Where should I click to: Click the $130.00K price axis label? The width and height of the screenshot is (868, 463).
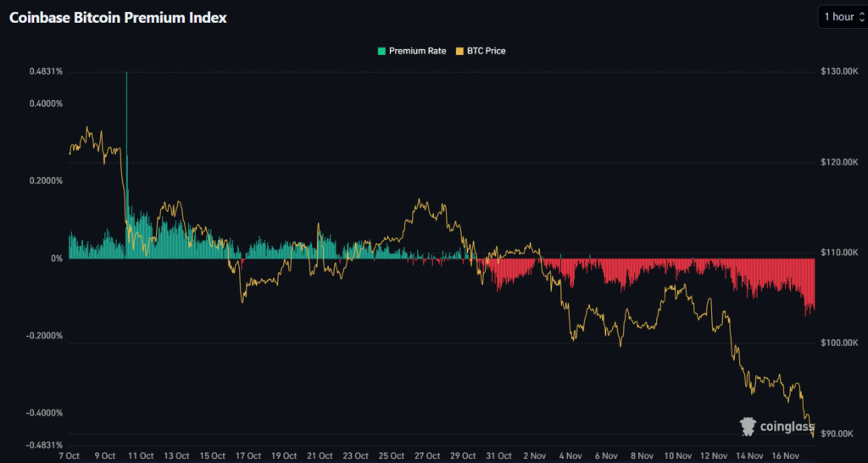click(840, 71)
